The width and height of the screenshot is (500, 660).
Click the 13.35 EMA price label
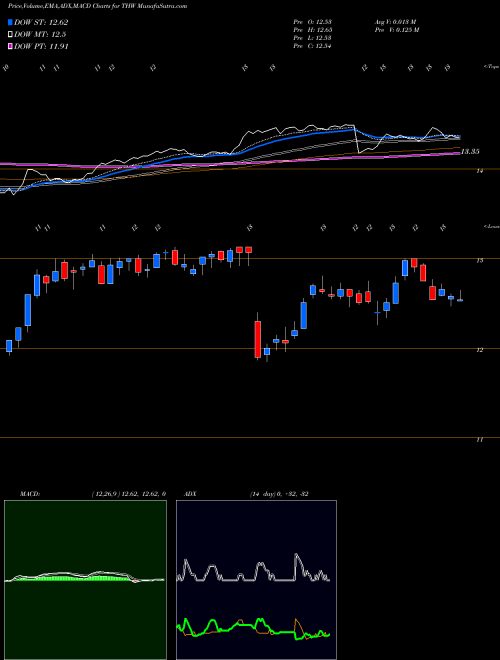(470, 152)
